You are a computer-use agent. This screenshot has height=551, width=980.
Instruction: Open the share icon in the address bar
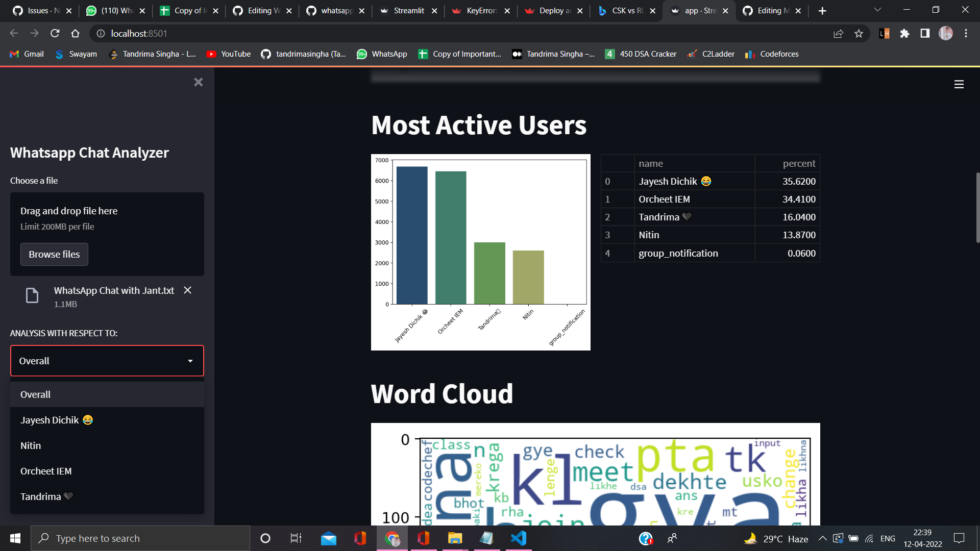tap(839, 33)
